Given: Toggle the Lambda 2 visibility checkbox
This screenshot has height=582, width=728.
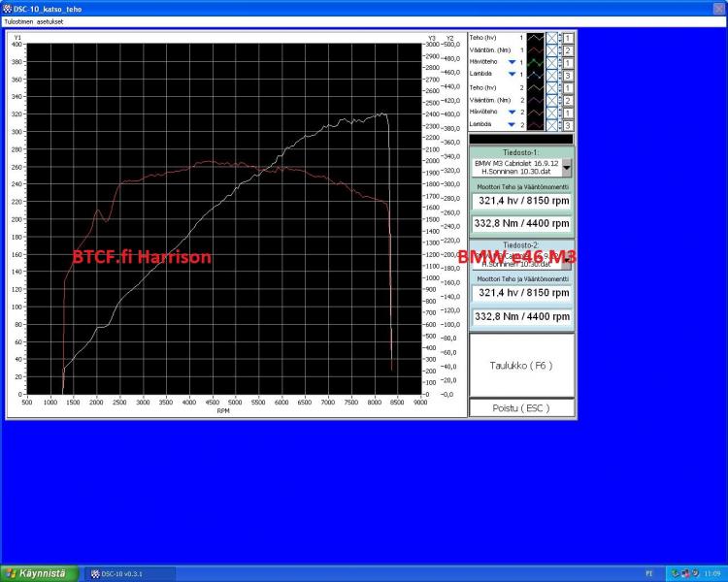Looking at the screenshot, I should coord(551,124).
